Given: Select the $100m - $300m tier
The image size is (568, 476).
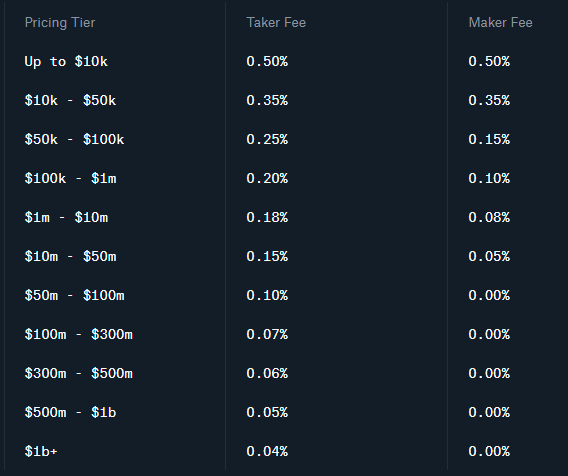Looking at the screenshot, I should click(x=79, y=334).
